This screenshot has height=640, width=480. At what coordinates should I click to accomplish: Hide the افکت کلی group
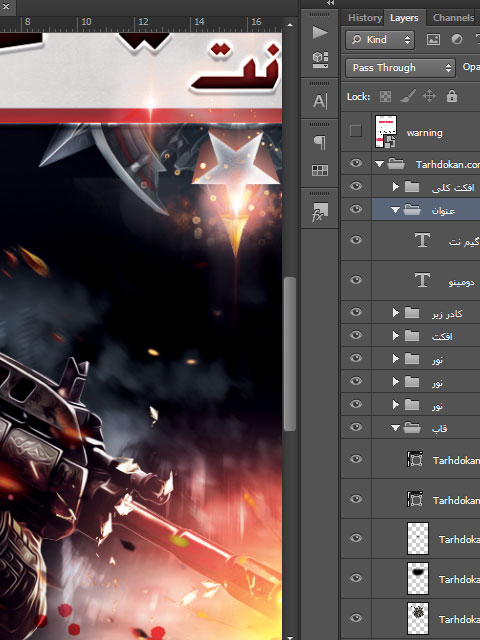tap(356, 186)
